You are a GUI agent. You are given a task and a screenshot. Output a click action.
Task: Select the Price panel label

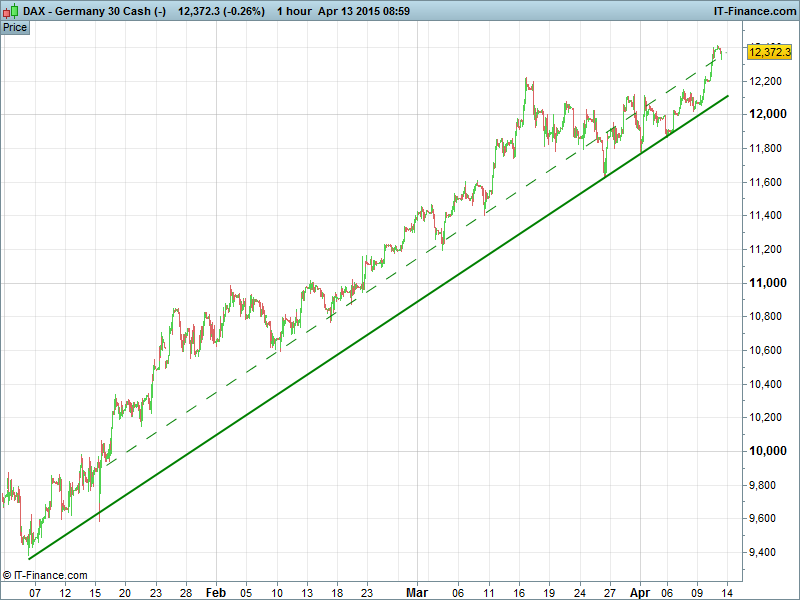click(15, 27)
